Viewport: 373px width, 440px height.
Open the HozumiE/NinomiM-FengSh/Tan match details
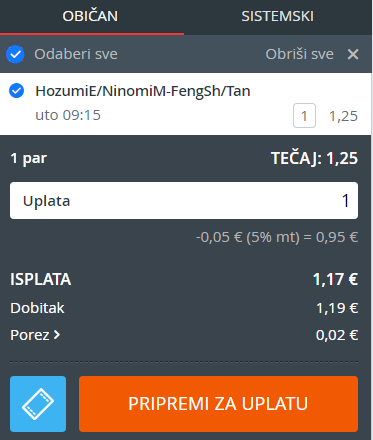coord(143,91)
